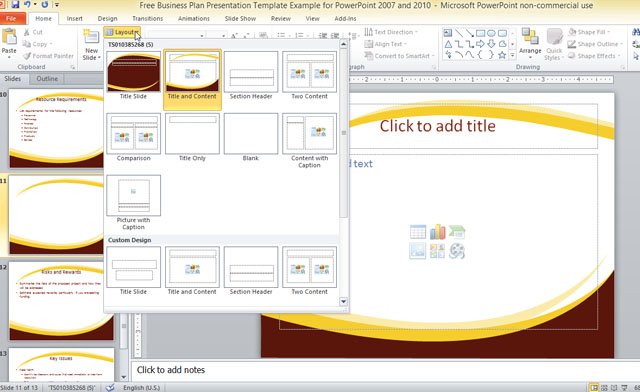This screenshot has width=640, height=392.
Task: Select the star shape in shapes gallery
Action: coord(502,55)
